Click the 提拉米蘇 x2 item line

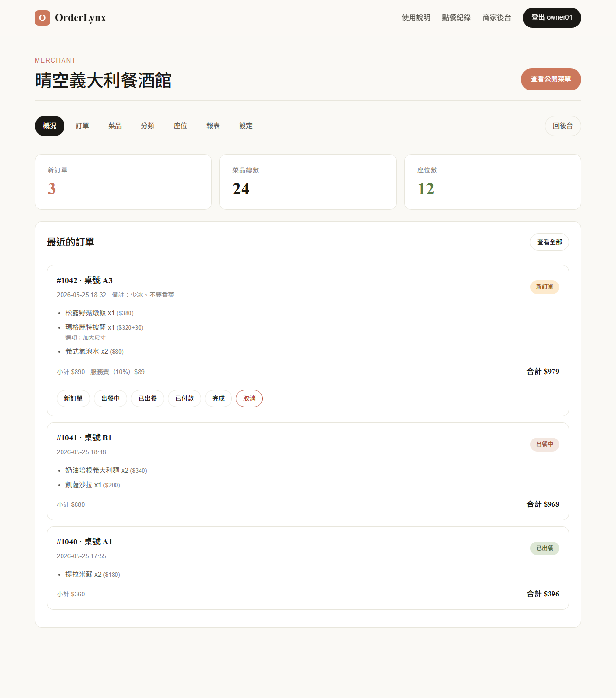(x=93, y=574)
